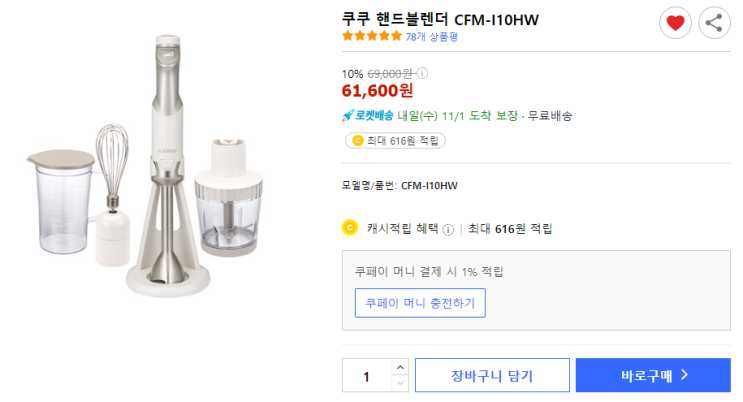Image resolution: width=743 pixels, height=402 pixels.
Task: Click the 쿠쿠 핸드블렌더 CFM-I10HW title
Action: (441, 19)
